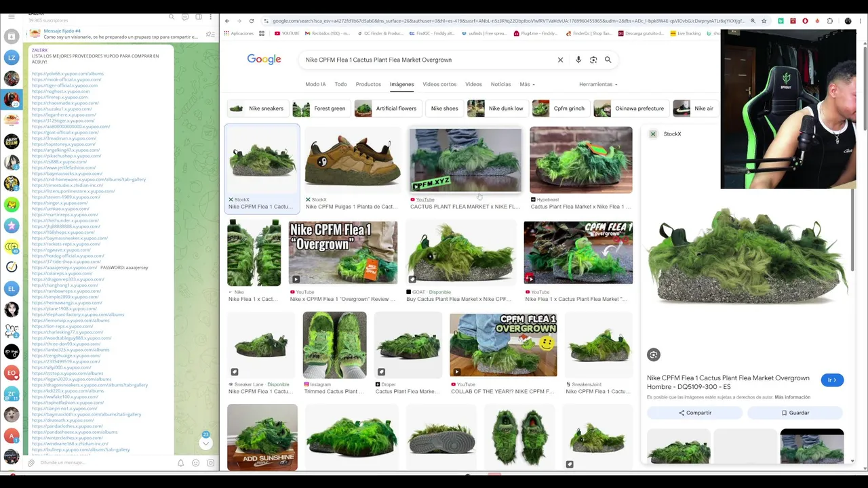Click the Nike dunk low chip
Screen dimensions: 868x488
tap(497, 108)
